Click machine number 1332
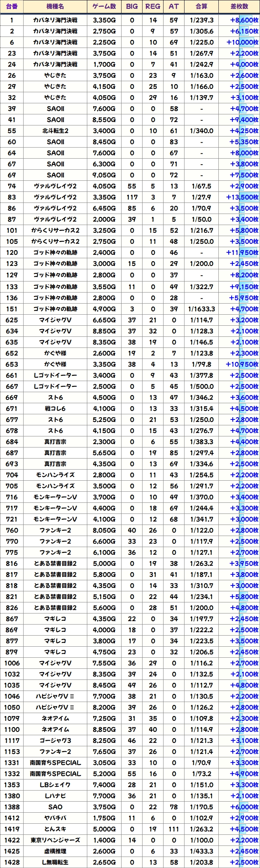Image resolution: width=260 pixels, height=868 pixels. pyautogui.click(x=12, y=774)
